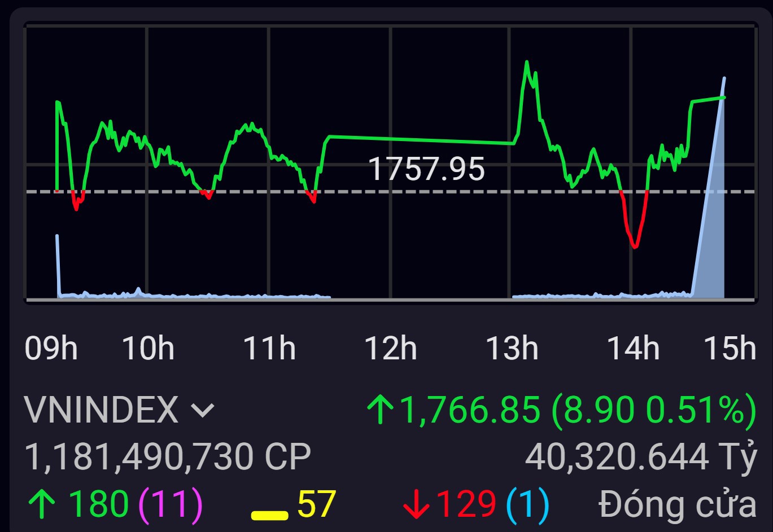
Task: Click the green up arrow beside 1,766.85
Action: (x=380, y=410)
